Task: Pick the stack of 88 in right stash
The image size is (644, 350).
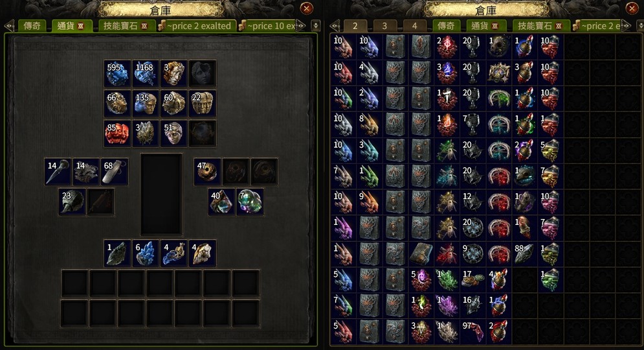Action: click(x=524, y=254)
